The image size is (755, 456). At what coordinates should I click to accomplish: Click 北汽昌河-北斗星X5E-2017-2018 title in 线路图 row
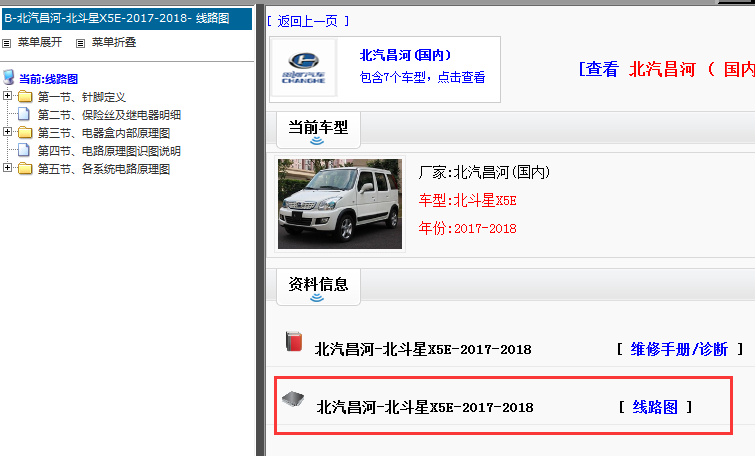point(425,407)
